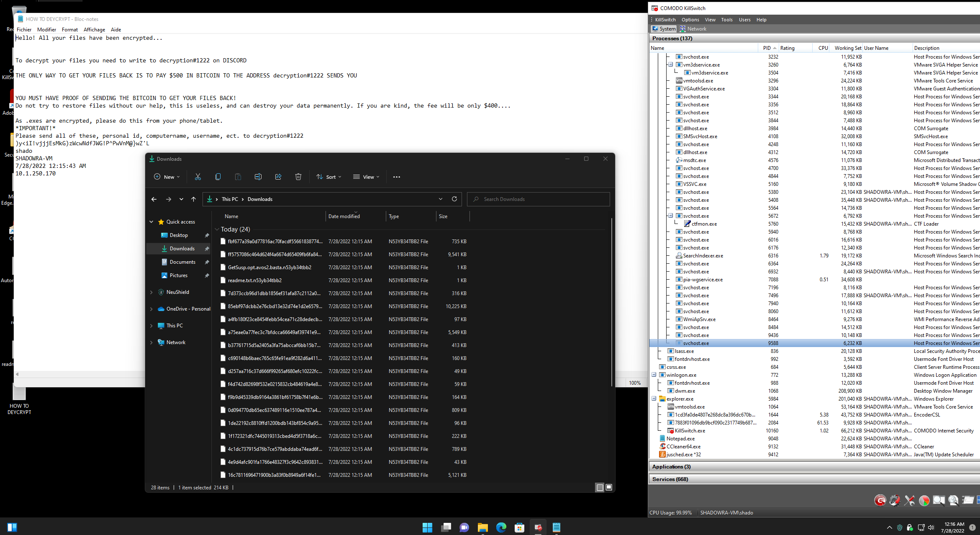The height and width of the screenshot is (535, 980).
Task: Switch Explorer to large thumbnails view
Action: pyautogui.click(x=609, y=487)
